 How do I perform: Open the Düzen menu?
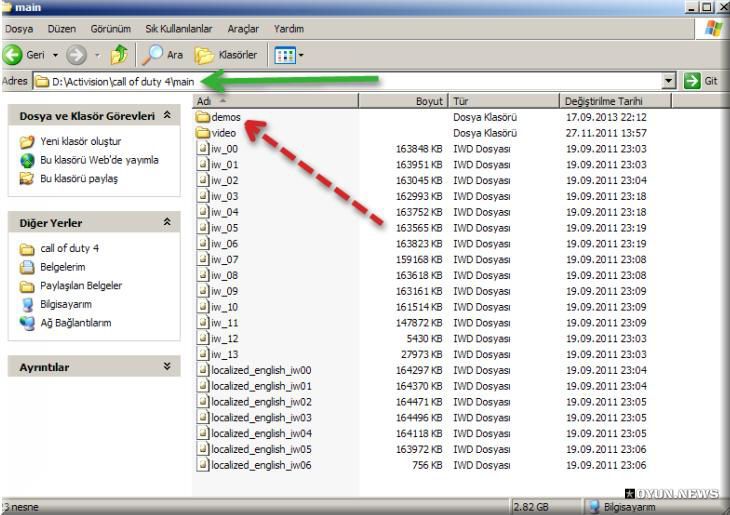pyautogui.click(x=61, y=29)
